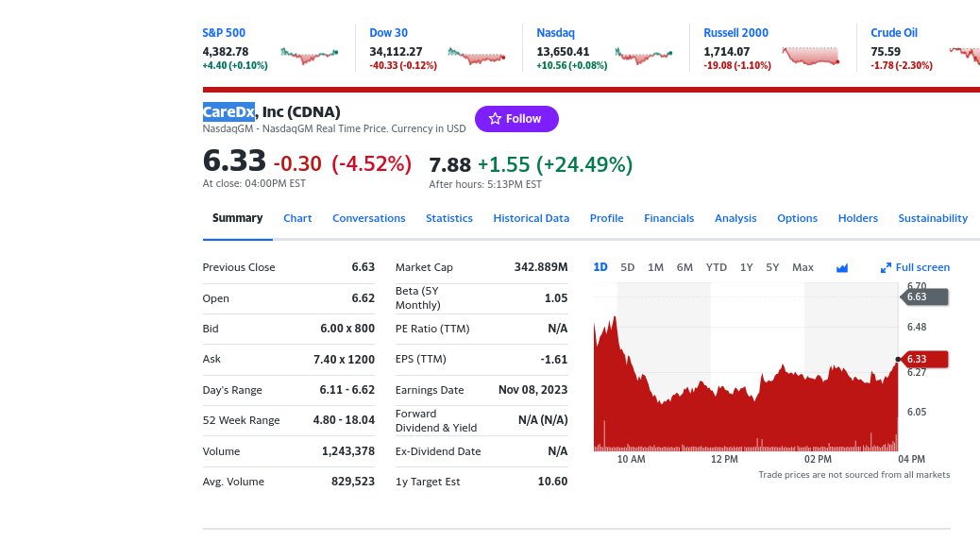
Task: Click the EPS (TTM) value -1.61
Action: point(554,360)
